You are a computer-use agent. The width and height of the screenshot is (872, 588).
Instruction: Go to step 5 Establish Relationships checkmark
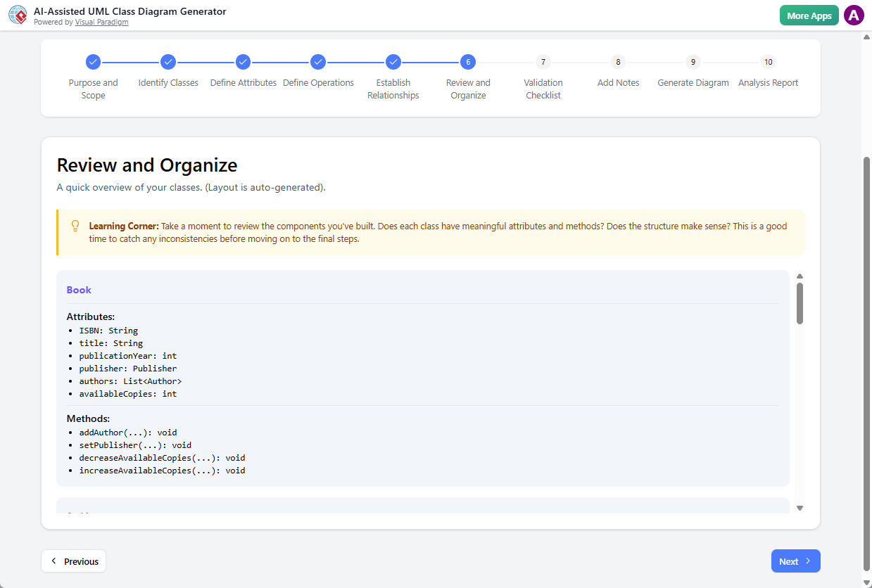393,62
